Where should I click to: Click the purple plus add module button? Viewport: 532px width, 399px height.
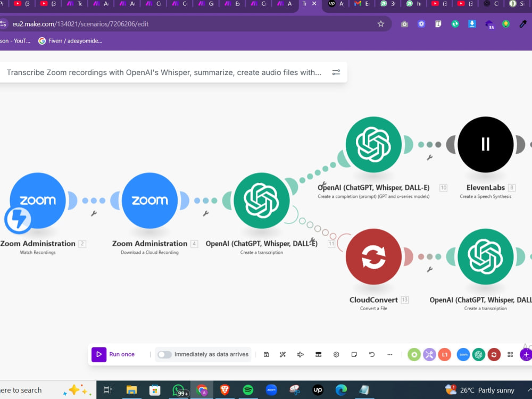coord(526,354)
